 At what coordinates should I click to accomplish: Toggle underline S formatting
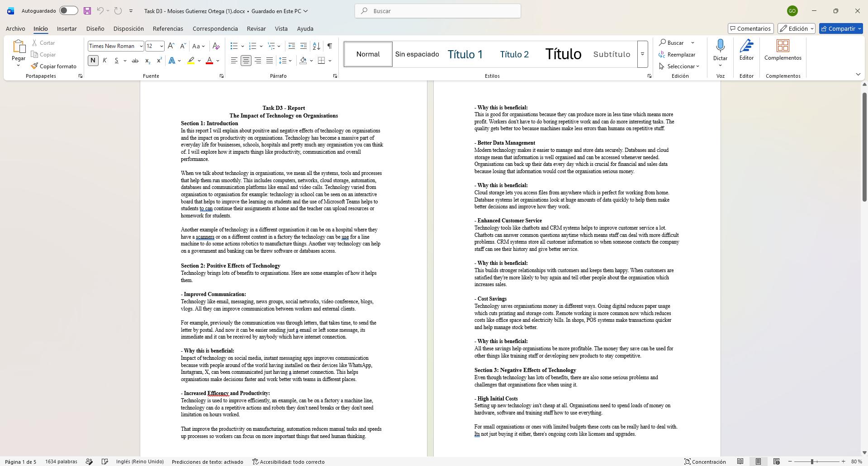click(x=117, y=61)
